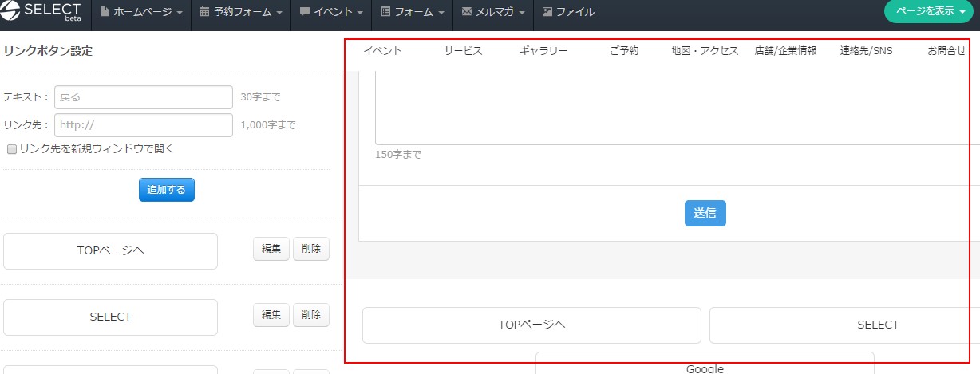Click the リンクボタン設定 heading

point(48,51)
